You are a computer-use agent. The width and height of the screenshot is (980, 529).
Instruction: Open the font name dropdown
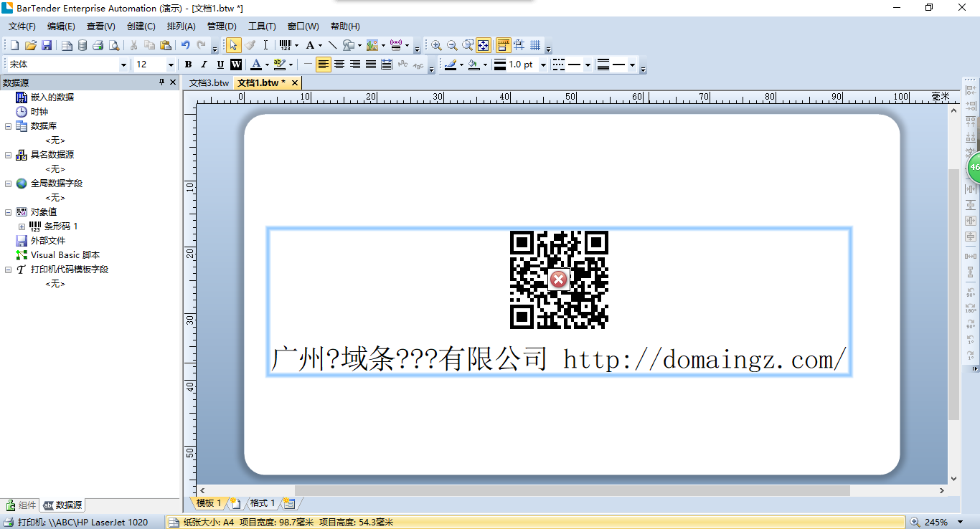[123, 65]
